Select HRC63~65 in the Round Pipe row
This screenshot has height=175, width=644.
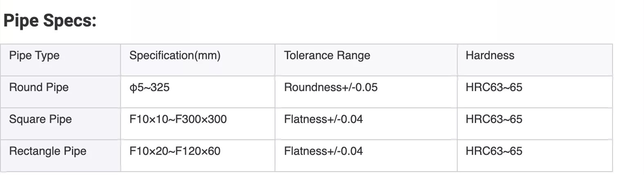(494, 87)
